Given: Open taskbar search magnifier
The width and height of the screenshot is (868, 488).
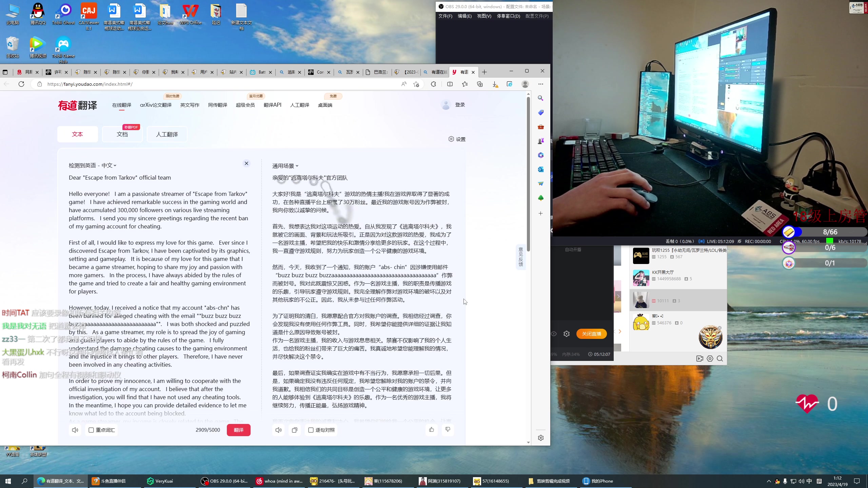Looking at the screenshot, I should pos(24,481).
